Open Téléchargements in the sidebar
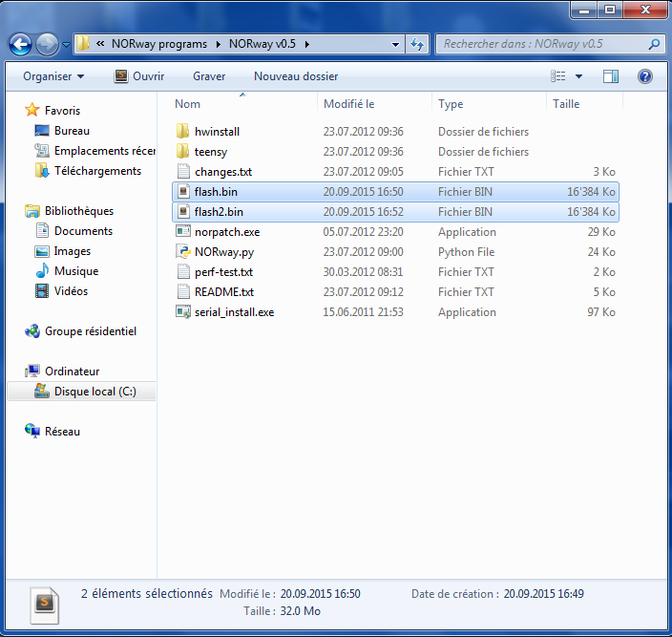672x637 pixels. pos(97,171)
